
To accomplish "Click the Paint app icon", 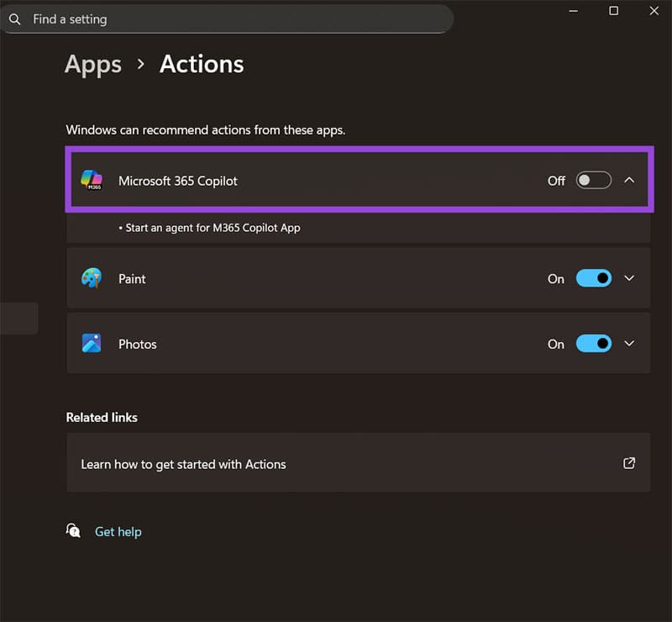I will pyautogui.click(x=91, y=278).
